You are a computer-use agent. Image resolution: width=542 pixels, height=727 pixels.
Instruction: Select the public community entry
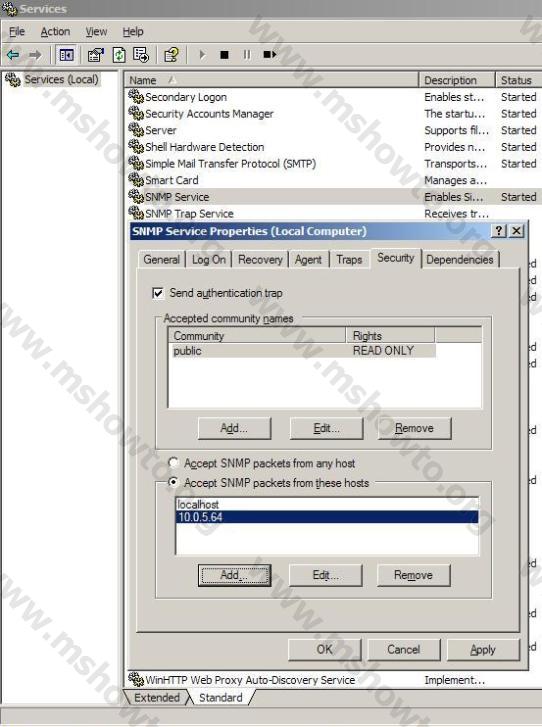pos(303,351)
